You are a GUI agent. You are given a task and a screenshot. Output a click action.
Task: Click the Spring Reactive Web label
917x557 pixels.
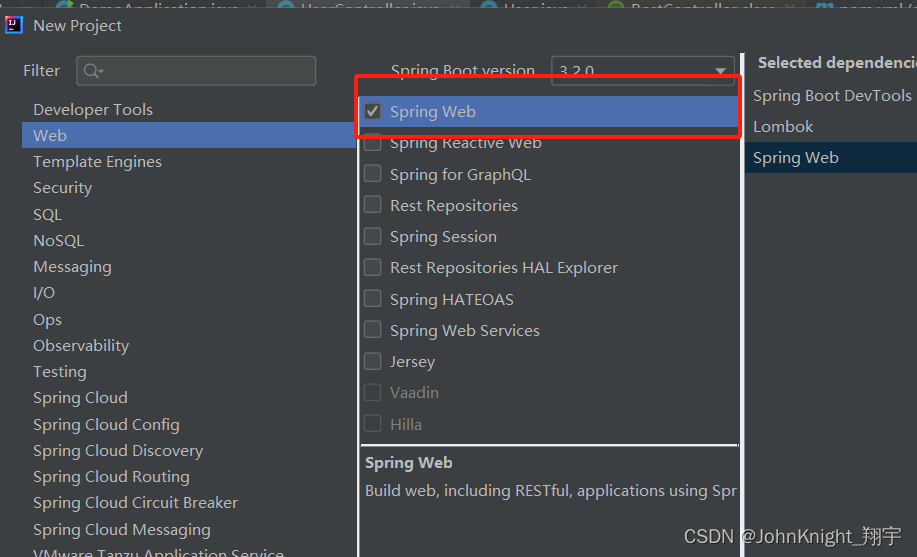click(x=466, y=143)
